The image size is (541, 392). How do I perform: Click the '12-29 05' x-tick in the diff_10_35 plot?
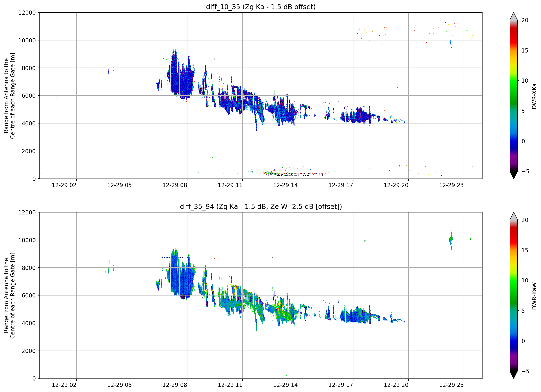tap(120, 185)
